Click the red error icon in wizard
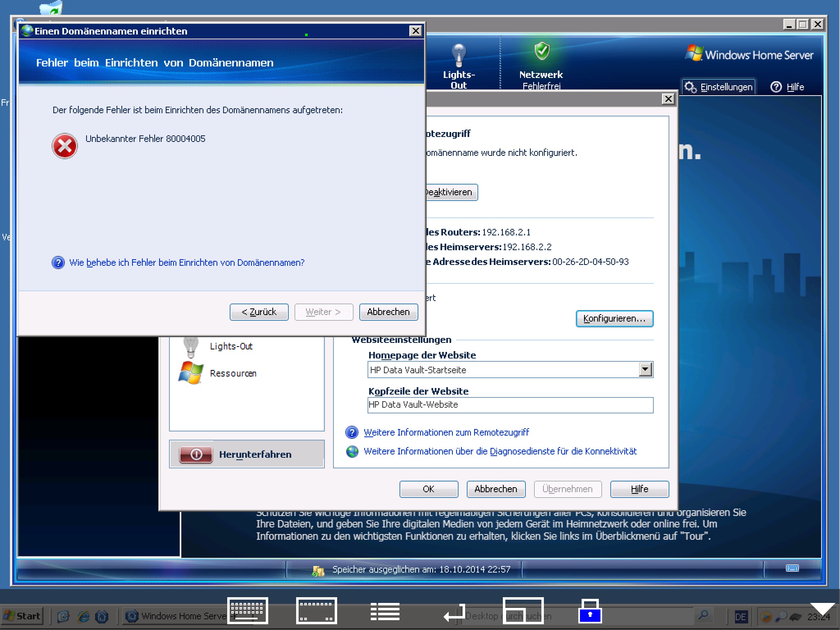 point(64,146)
